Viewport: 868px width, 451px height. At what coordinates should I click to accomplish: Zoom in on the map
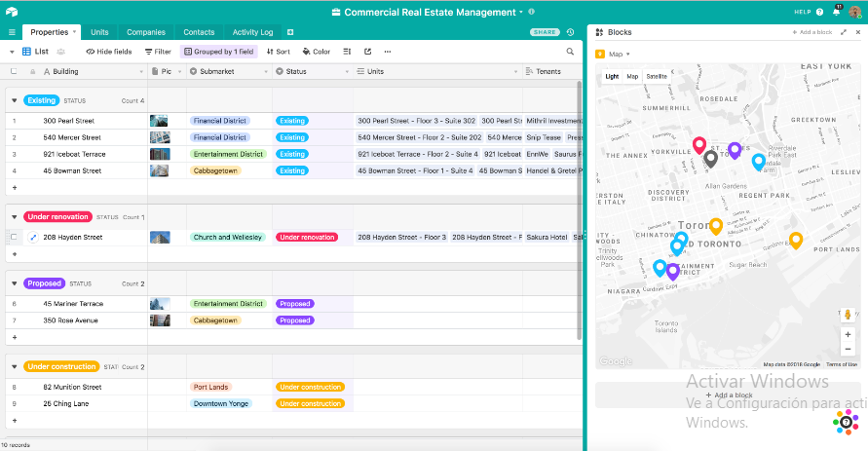(848, 334)
